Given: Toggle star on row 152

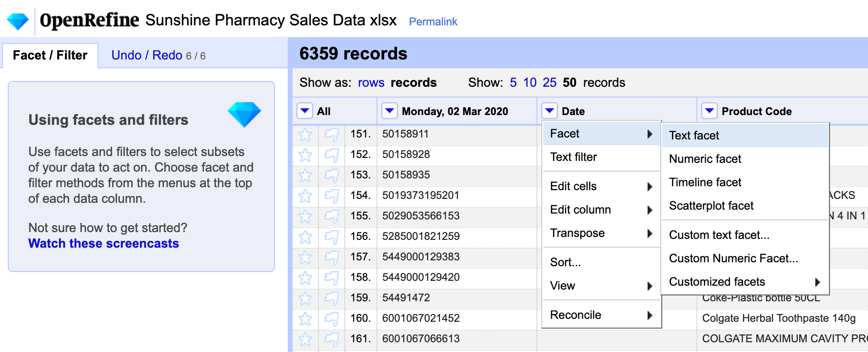Looking at the screenshot, I should 305,155.
